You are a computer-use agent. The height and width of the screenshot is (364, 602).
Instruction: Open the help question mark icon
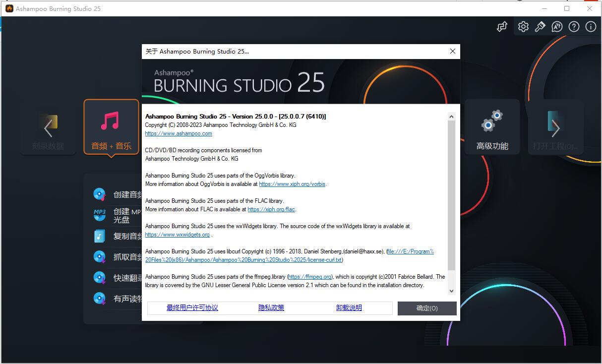574,27
